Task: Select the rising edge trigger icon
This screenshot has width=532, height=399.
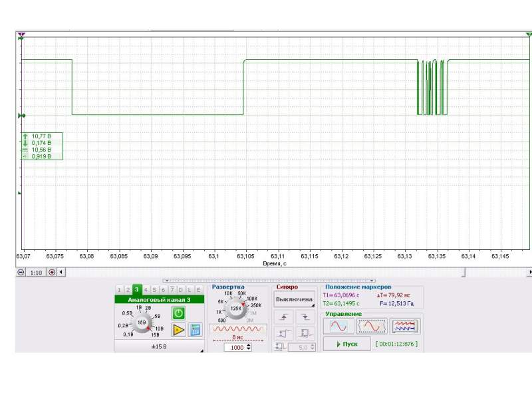Action: coord(287,317)
